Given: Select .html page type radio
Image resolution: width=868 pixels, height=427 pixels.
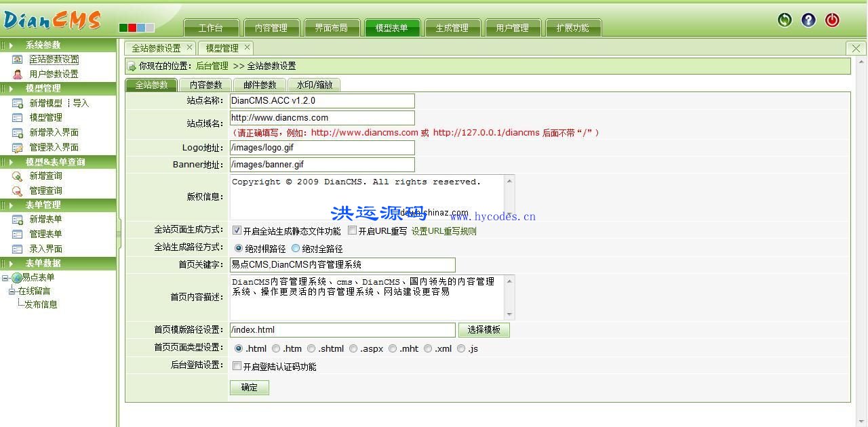Looking at the screenshot, I should (x=239, y=348).
